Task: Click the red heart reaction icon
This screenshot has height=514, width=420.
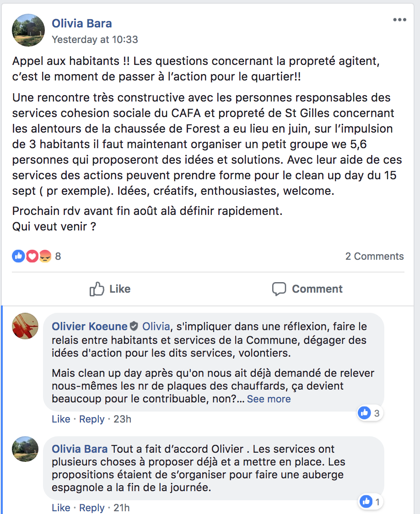Action: click(32, 256)
